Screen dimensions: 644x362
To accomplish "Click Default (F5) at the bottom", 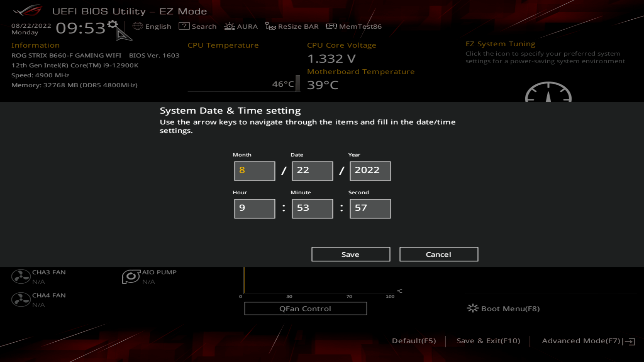I will click(414, 341).
